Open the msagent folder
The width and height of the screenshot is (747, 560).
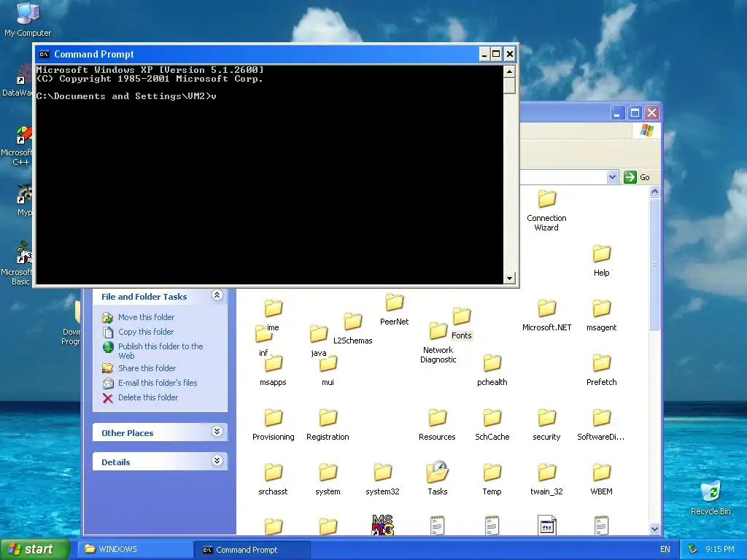[x=601, y=315]
